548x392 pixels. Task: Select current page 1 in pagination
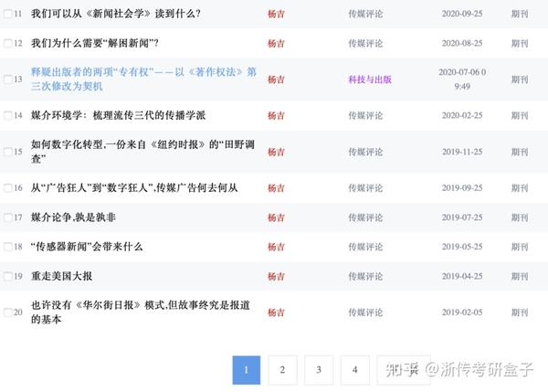pos(247,370)
